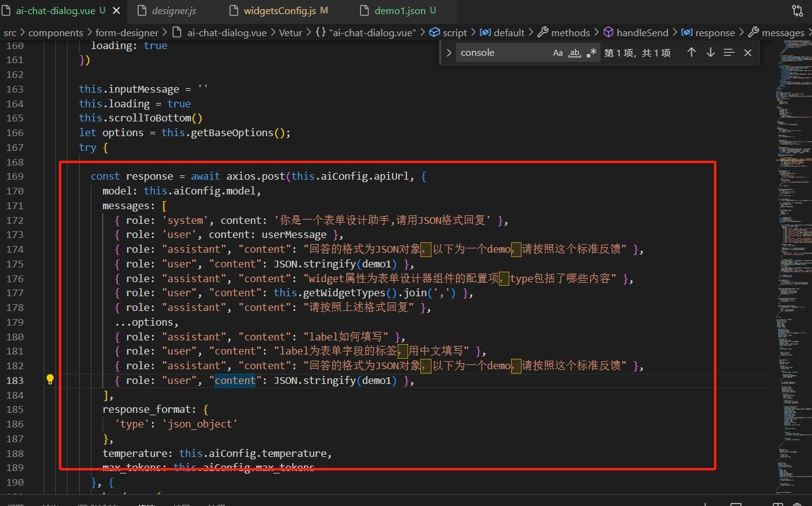Click the 'try {' statement
The height and width of the screenshot is (506, 812).
(94, 147)
